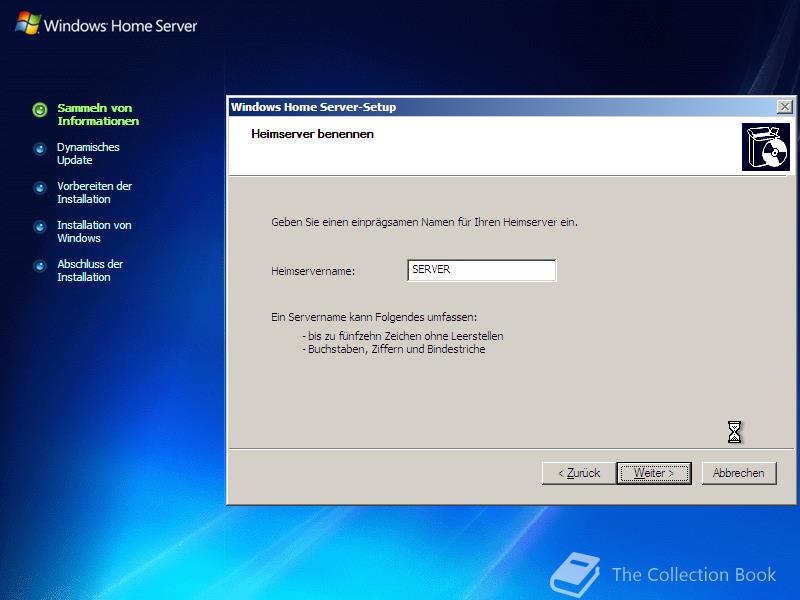The width and height of the screenshot is (800, 600).
Task: Click the 'Heimservername:' label
Action: coord(313,271)
